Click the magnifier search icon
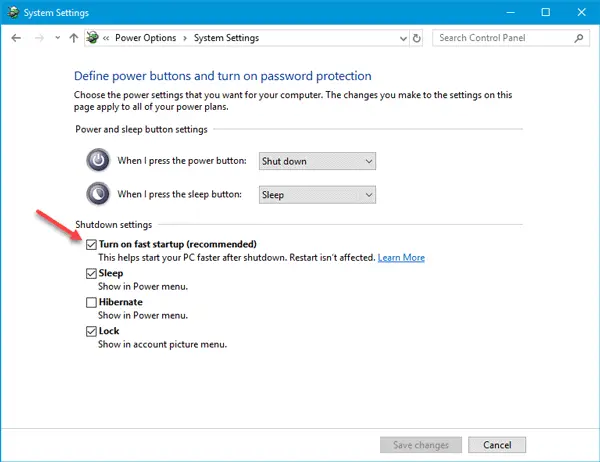The height and width of the screenshot is (462, 600). click(579, 38)
